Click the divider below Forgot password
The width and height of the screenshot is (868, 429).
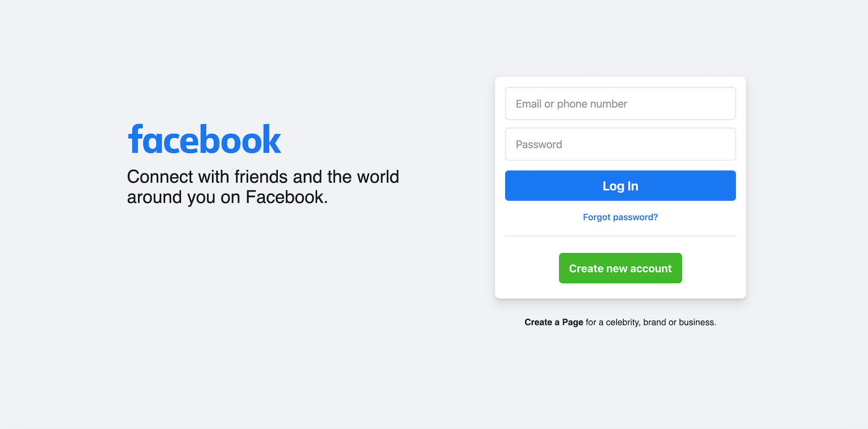coord(620,236)
